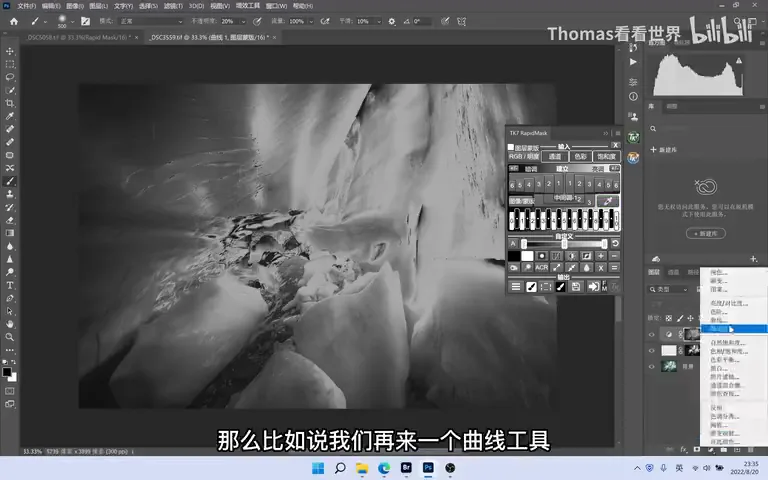Click TK7 white color swatch
Image resolution: width=768 pixels, height=480 pixels.
click(x=527, y=256)
